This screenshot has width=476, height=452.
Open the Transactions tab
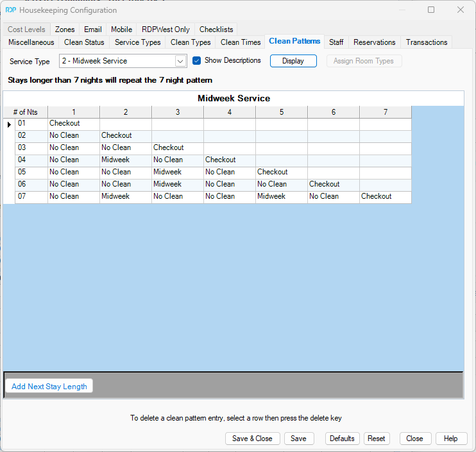(427, 42)
